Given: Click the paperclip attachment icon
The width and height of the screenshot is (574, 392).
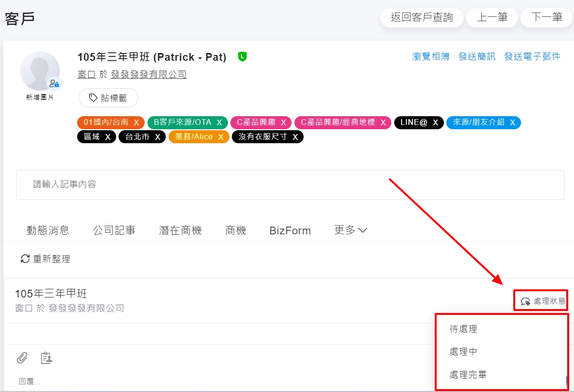Looking at the screenshot, I should (x=22, y=358).
